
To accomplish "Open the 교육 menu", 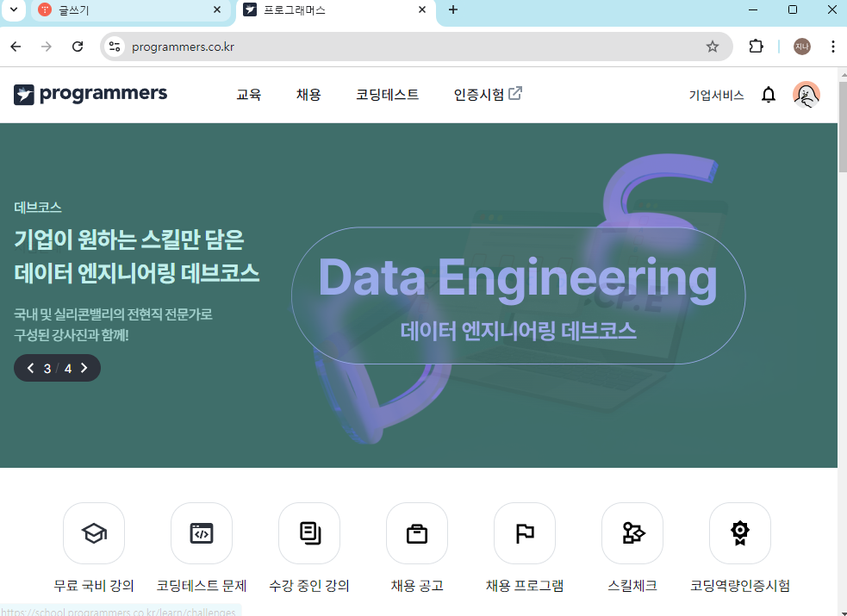I will coord(249,95).
